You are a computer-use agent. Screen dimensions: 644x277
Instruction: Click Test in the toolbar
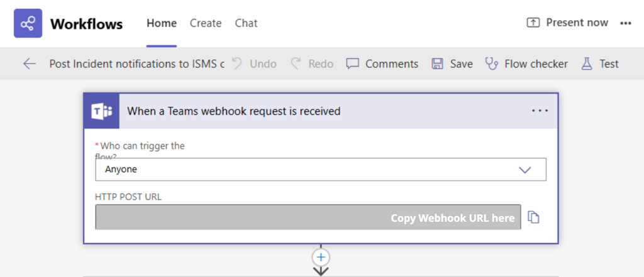pos(599,63)
